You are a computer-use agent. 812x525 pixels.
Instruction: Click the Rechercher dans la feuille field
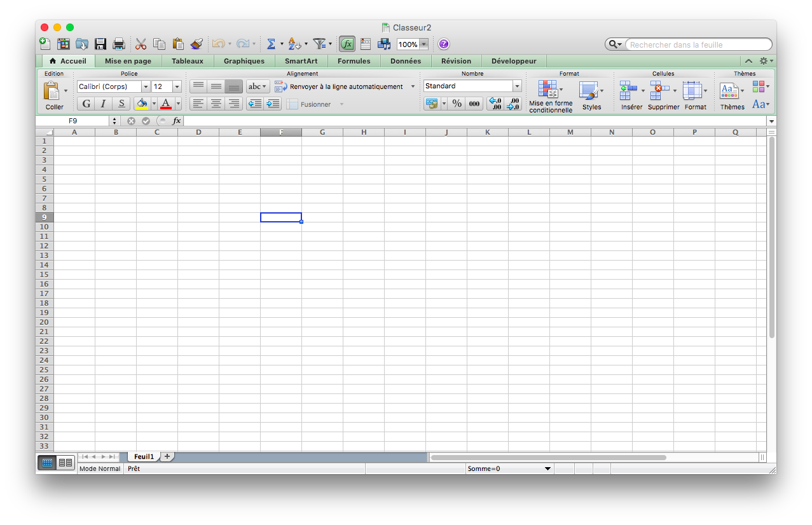pos(697,44)
